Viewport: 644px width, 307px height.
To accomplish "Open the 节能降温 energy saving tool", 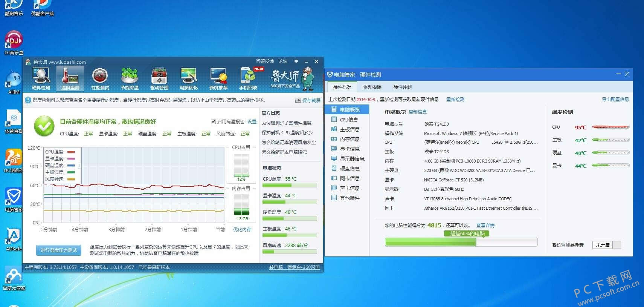I will coord(130,79).
